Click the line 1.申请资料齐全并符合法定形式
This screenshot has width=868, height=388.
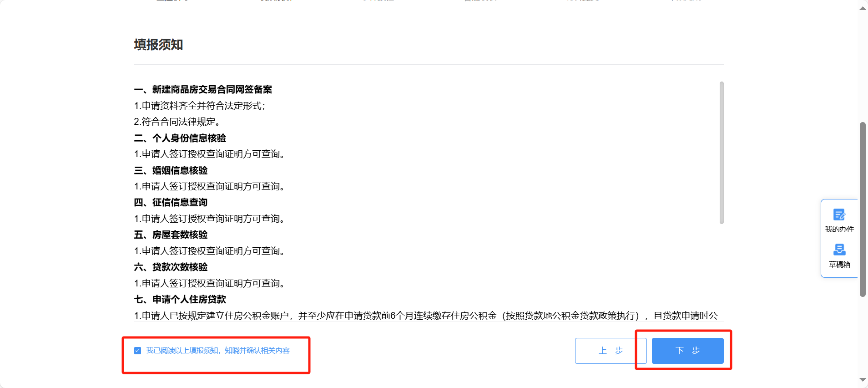coord(199,106)
